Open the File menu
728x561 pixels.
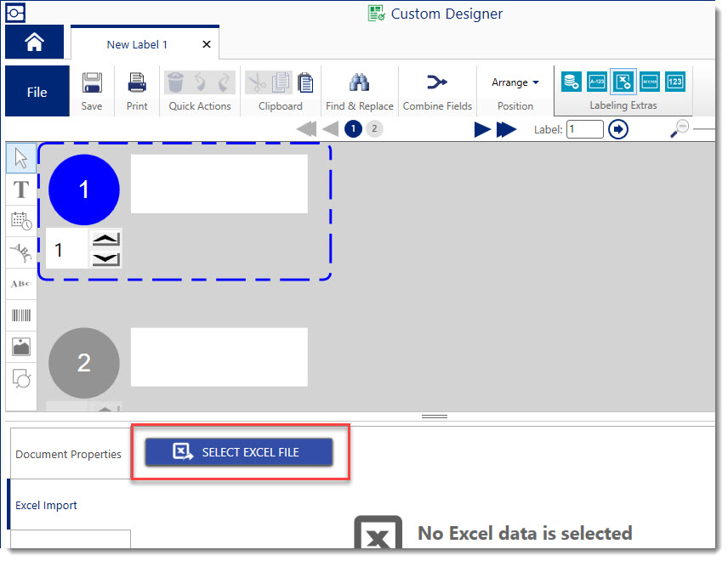coord(37,92)
